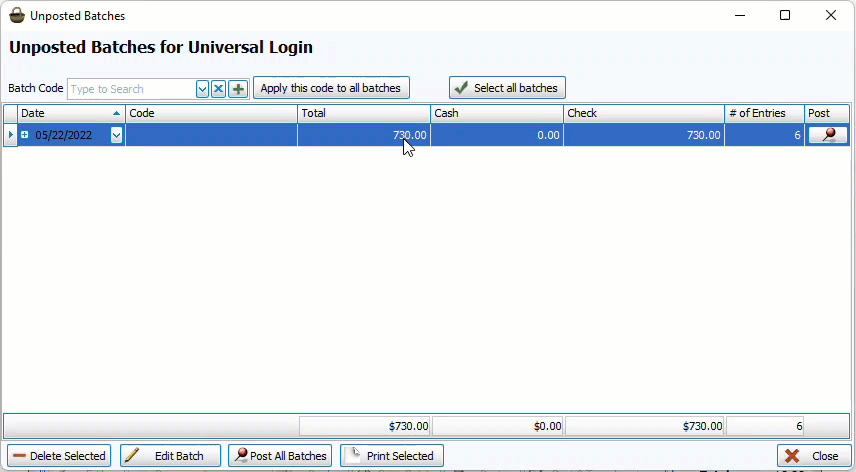
Task: Click Post All Batches button
Action: 280,456
